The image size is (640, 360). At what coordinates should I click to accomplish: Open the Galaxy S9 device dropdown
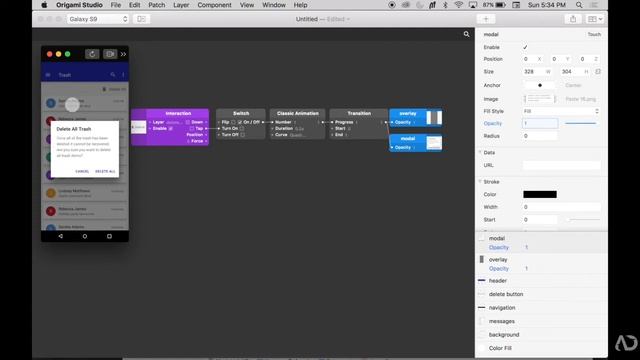pos(98,19)
